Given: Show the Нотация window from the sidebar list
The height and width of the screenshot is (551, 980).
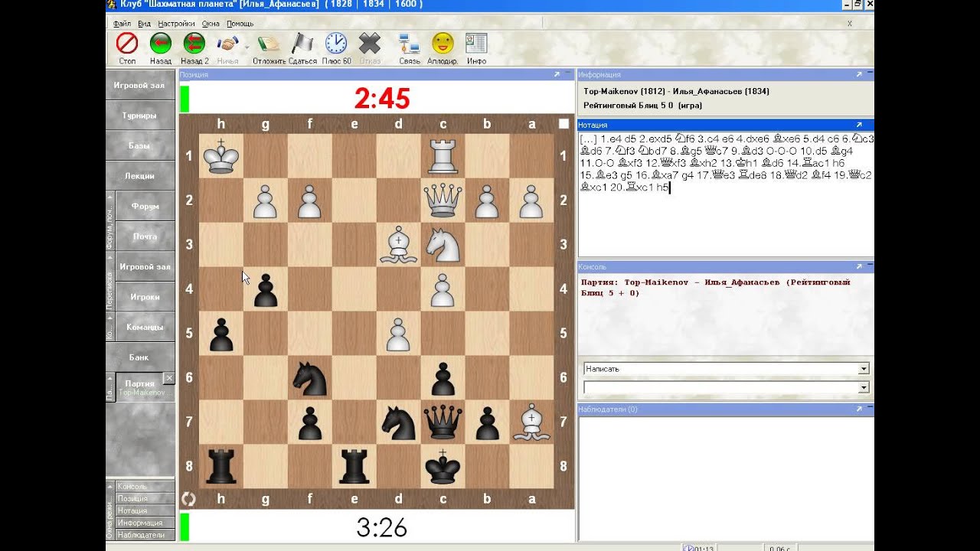Looking at the screenshot, I should point(145,511).
